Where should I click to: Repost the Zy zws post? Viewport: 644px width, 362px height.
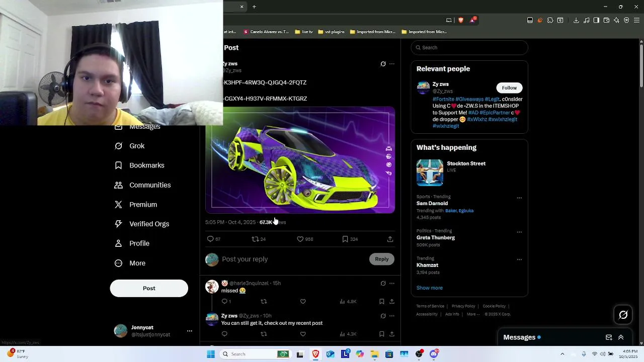click(255, 239)
